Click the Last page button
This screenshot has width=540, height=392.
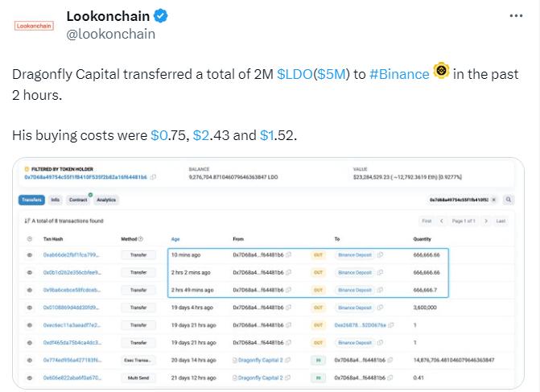[x=501, y=221]
